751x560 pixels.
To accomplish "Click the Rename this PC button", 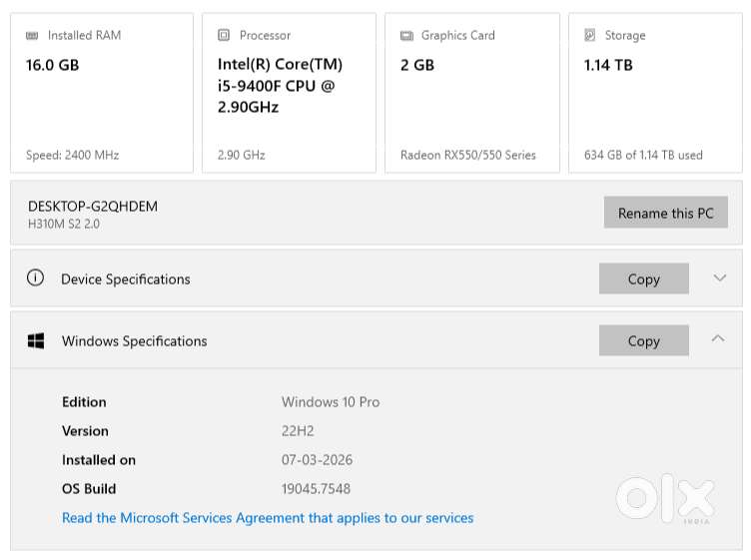I will pyautogui.click(x=666, y=212).
